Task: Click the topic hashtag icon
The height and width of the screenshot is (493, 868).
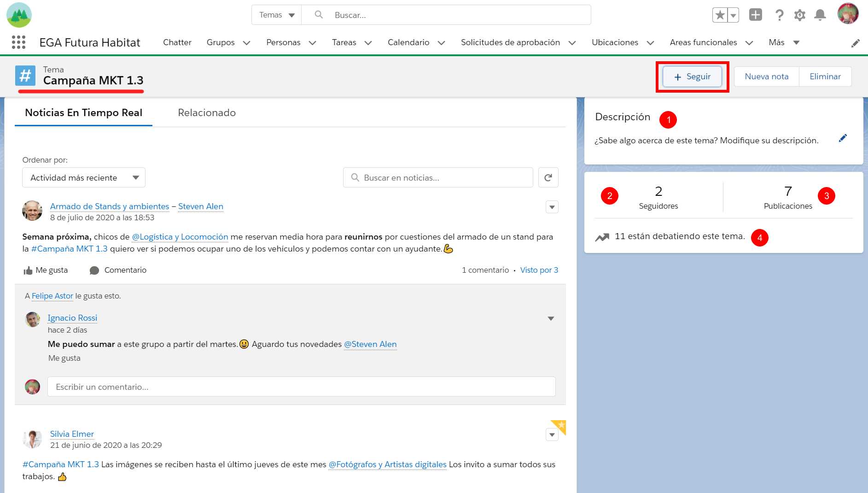Action: (25, 76)
